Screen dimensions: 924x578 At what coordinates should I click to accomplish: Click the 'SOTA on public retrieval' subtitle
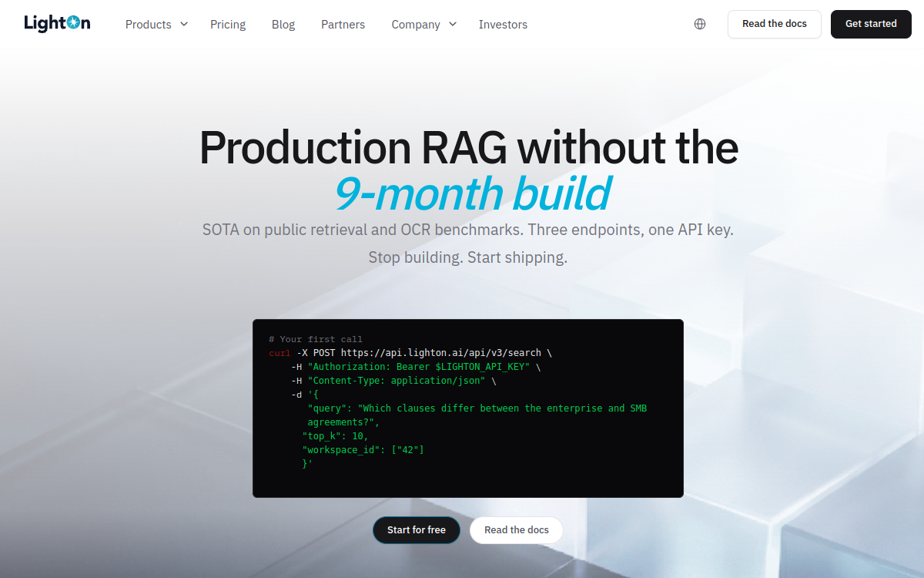pyautogui.click(x=468, y=230)
